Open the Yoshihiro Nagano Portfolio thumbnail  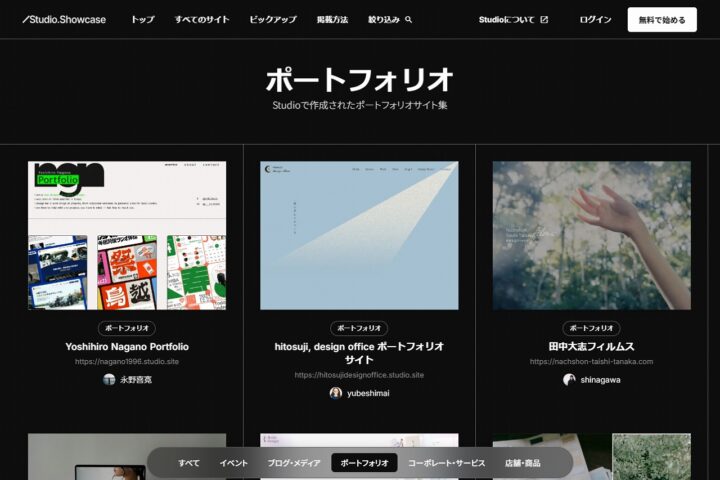point(127,235)
